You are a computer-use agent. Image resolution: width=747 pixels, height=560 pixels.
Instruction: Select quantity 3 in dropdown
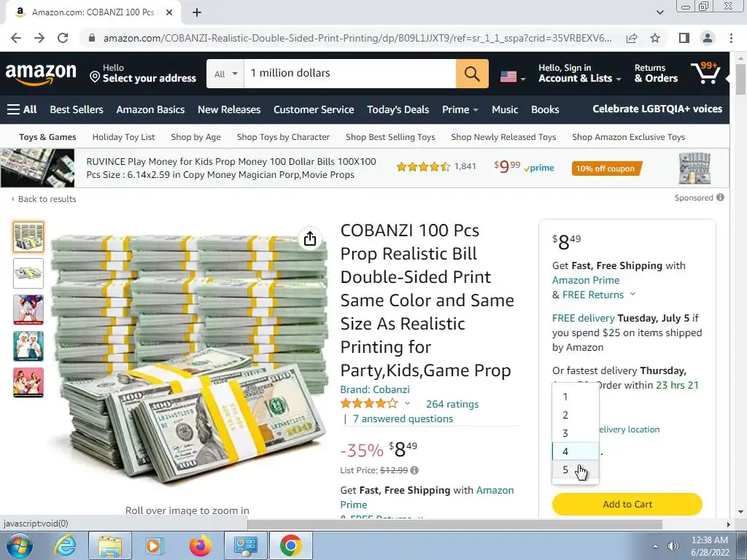tap(575, 433)
